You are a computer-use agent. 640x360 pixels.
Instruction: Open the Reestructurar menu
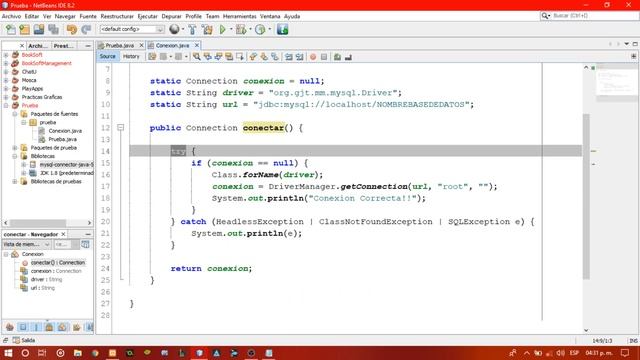117,16
